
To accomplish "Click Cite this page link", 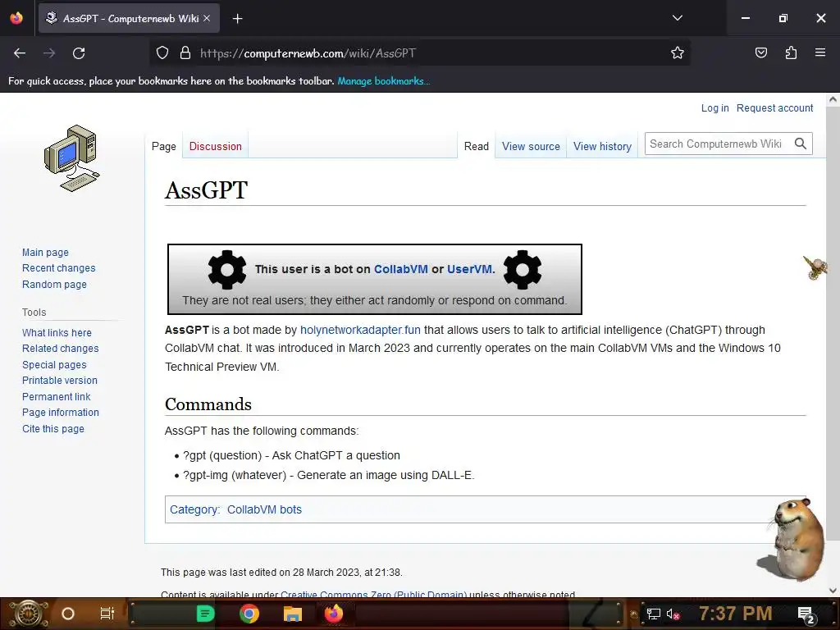I will coord(53,428).
